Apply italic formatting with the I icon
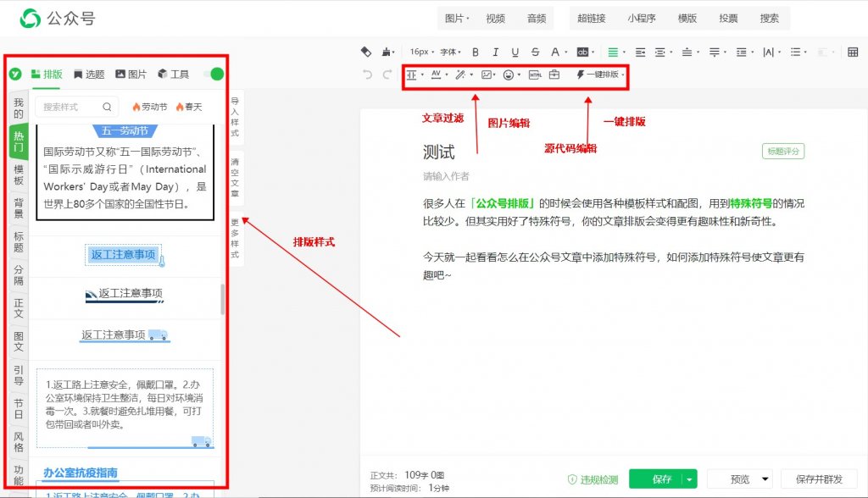 (x=495, y=52)
